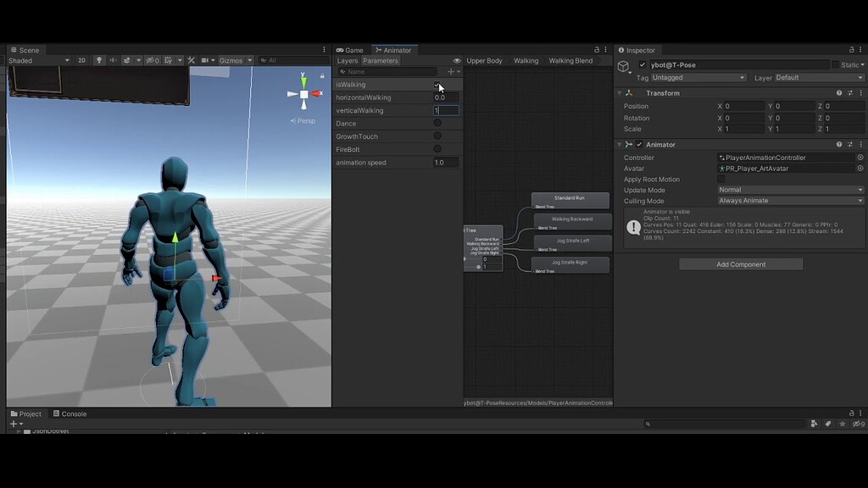Screen dimensions: 868x488
Task: Click the Add Component button
Action: 740,263
